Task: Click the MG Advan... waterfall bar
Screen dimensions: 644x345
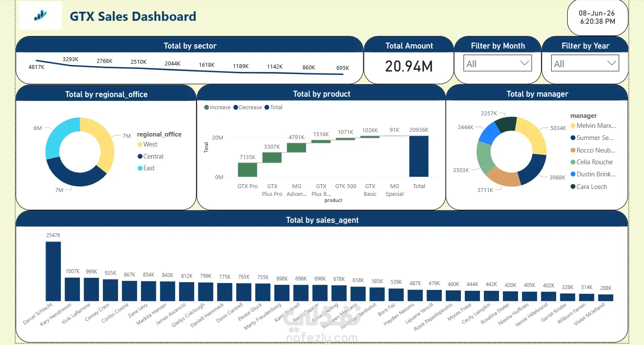Action: [x=296, y=148]
